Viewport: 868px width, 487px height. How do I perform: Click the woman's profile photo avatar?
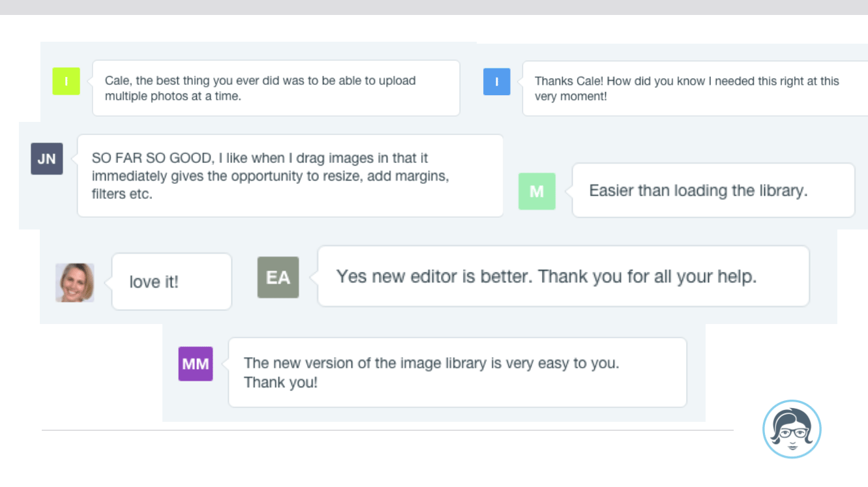click(x=75, y=282)
